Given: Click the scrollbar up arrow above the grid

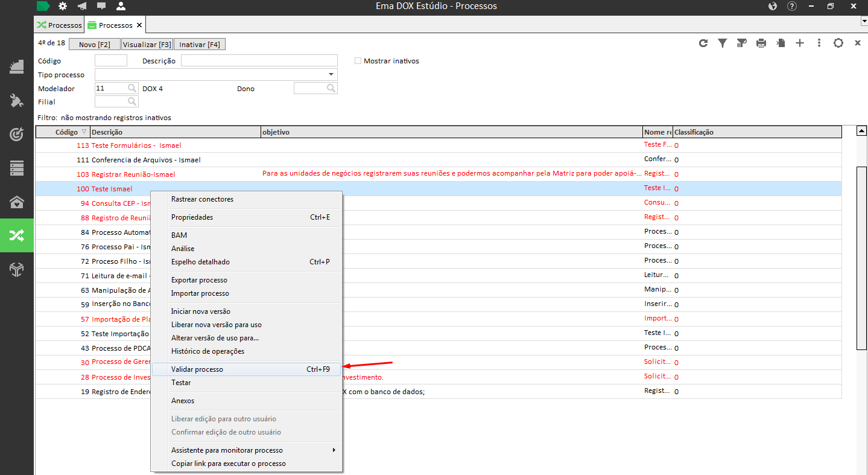Looking at the screenshot, I should click(862, 130).
